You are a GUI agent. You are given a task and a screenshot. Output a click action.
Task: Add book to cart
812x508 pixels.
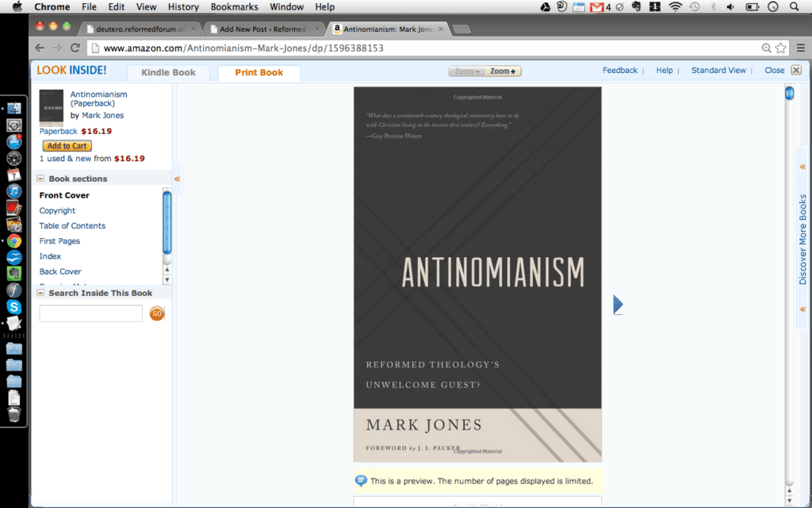coord(67,146)
